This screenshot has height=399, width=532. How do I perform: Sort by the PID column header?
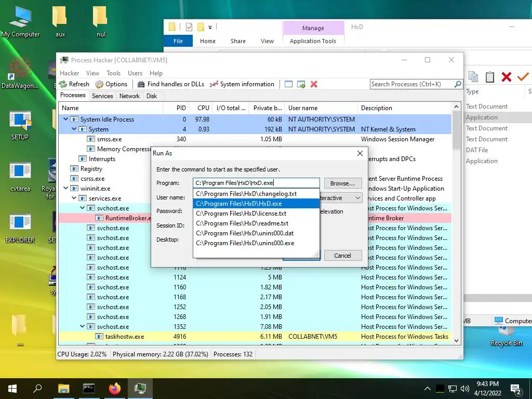(x=176, y=108)
